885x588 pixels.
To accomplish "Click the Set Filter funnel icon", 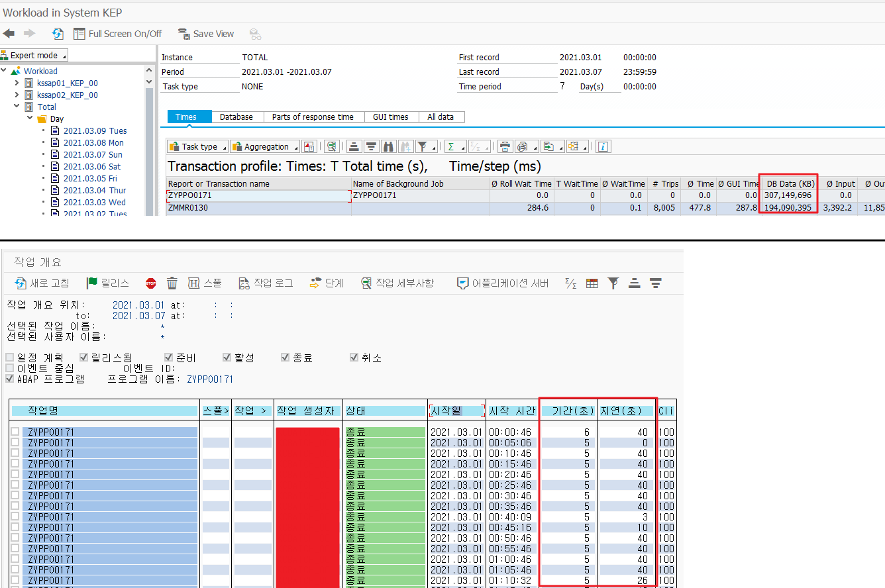I will point(421,146).
